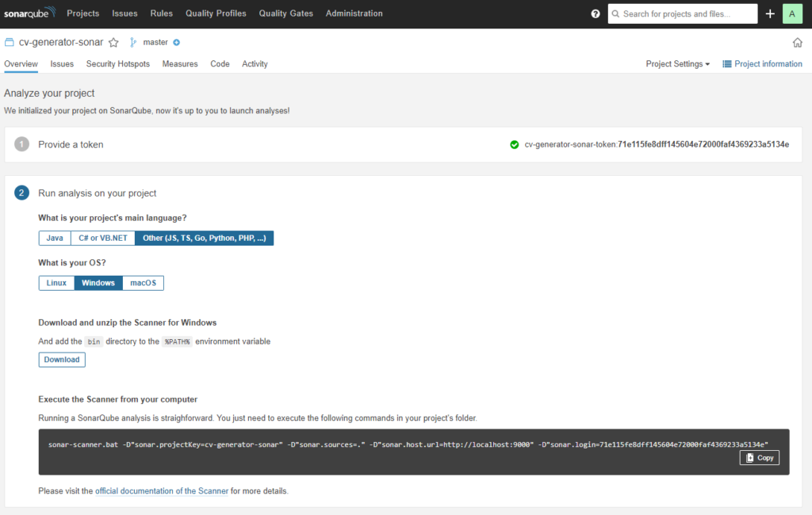Viewport: 812px width, 515px height.
Task: Expand the Project Settings dropdown
Action: coord(677,64)
